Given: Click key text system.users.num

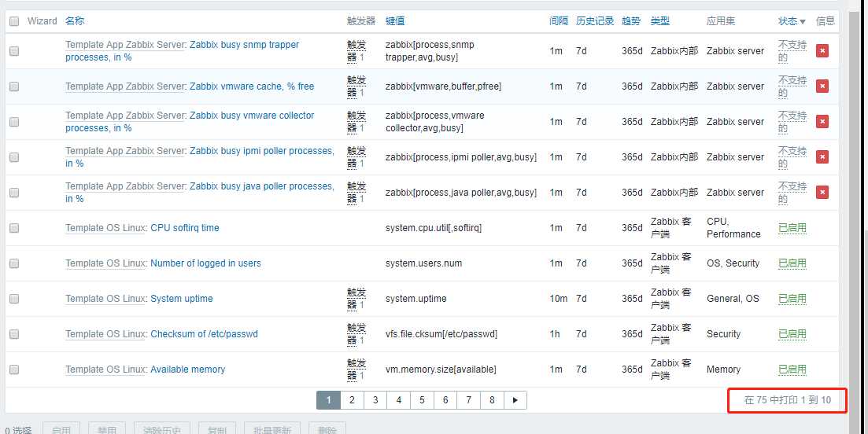Looking at the screenshot, I should click(x=423, y=263).
